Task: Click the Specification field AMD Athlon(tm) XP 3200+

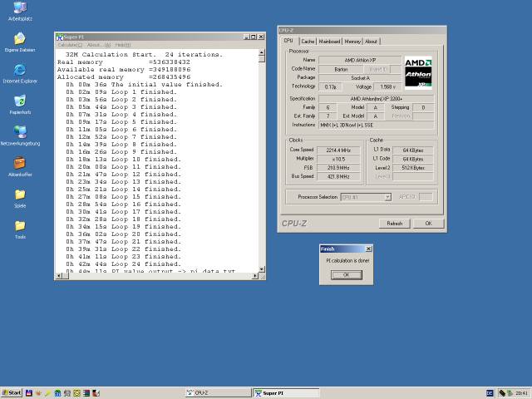Action: point(377,99)
